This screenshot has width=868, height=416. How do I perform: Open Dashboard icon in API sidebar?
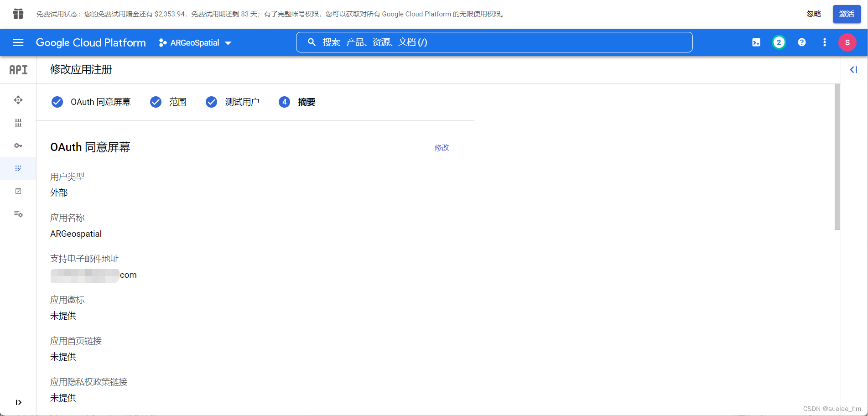click(18, 100)
